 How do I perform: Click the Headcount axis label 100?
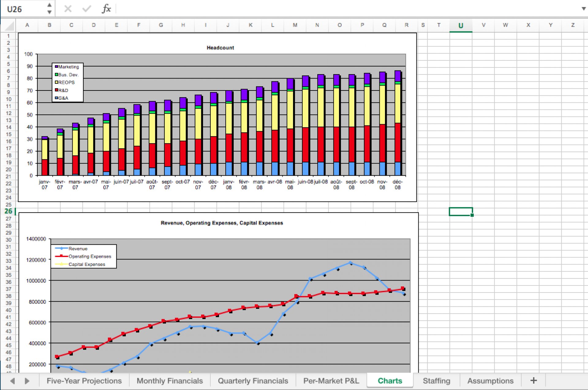(x=28, y=54)
